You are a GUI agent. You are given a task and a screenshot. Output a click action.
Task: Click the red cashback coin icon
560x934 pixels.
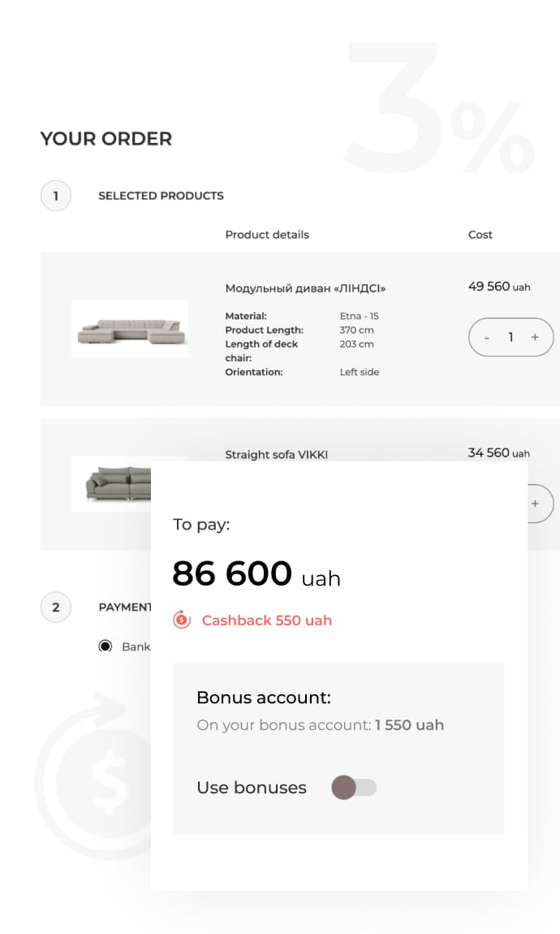(x=181, y=621)
